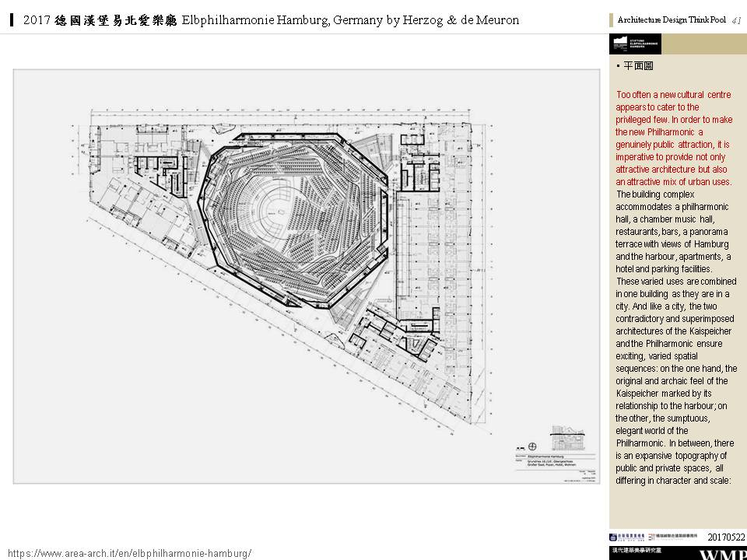Screen dimensions: 747x560
Task: Click the red introductory paragraph text
Action: pos(673,138)
